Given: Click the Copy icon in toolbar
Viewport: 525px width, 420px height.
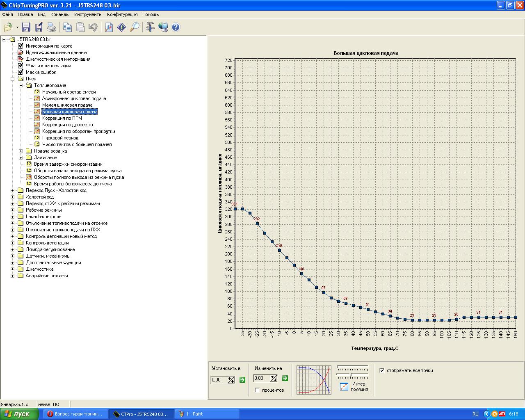Looking at the screenshot, I should 67,27.
